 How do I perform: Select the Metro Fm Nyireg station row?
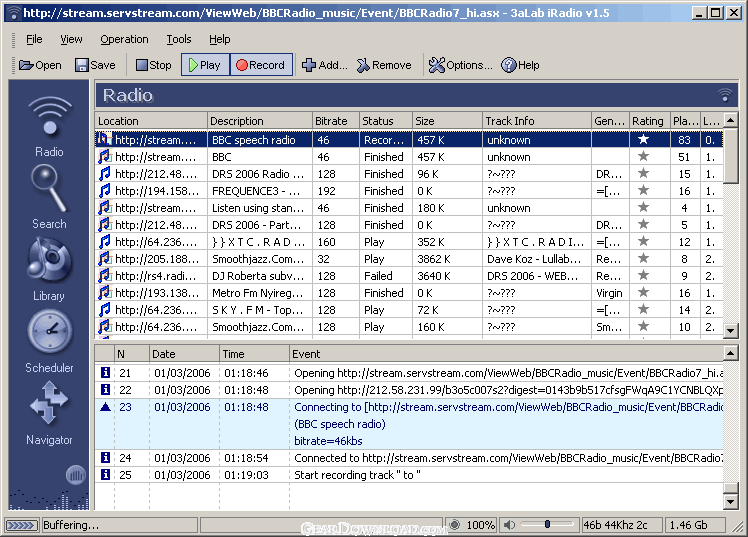409,293
